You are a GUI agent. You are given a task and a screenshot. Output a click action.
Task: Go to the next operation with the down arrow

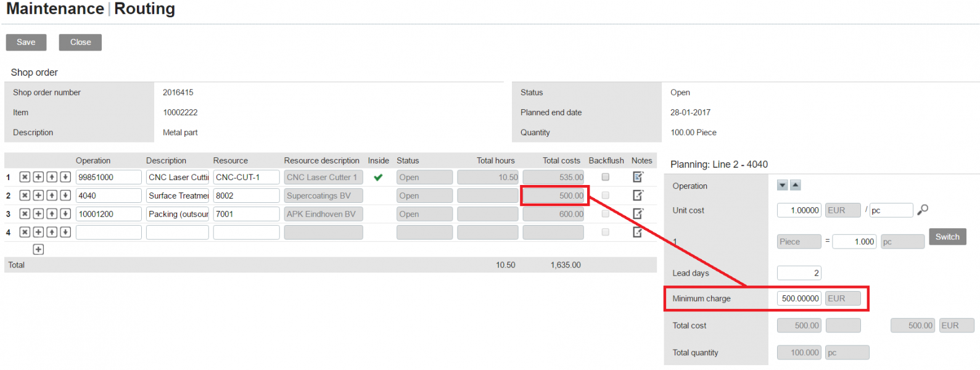tap(782, 186)
